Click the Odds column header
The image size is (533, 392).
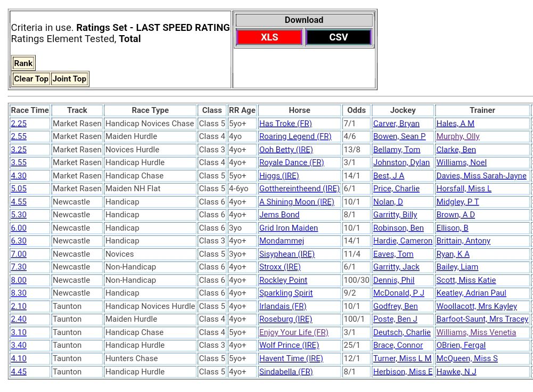[x=356, y=110]
